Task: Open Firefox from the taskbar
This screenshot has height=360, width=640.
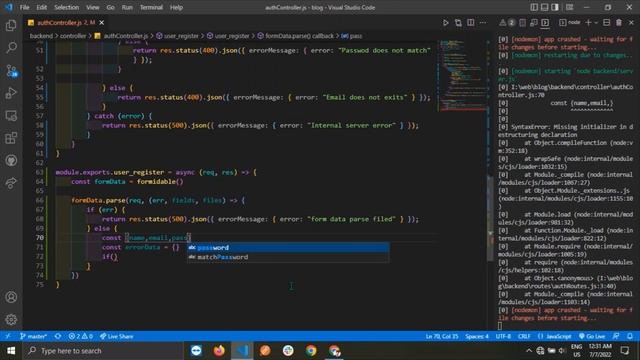Action: pos(219,351)
